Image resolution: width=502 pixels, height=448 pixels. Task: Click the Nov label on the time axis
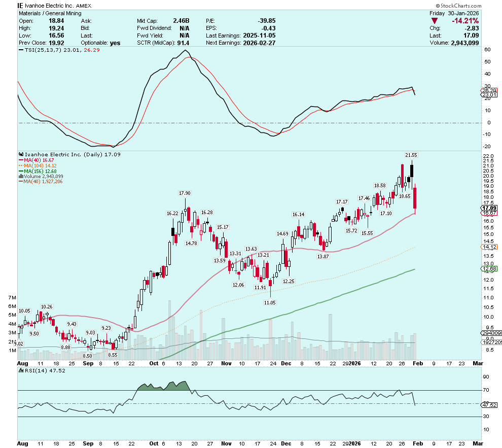pos(226,364)
